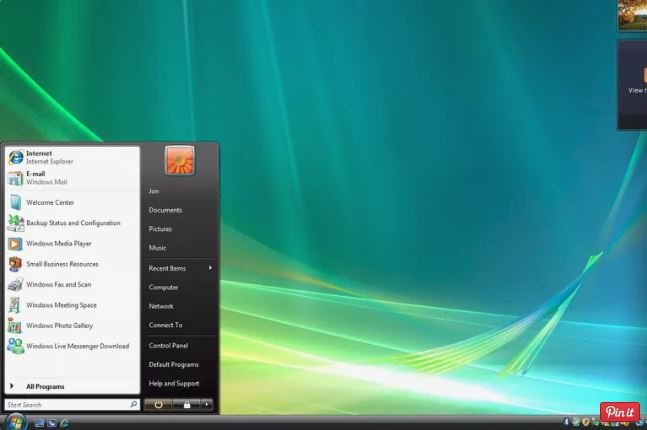
Task: Open Control Panel from Start menu
Action: [168, 345]
